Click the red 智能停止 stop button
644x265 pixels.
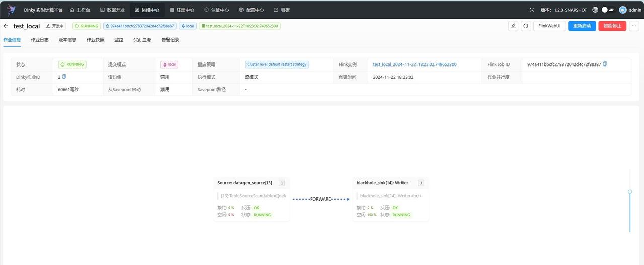coord(612,26)
